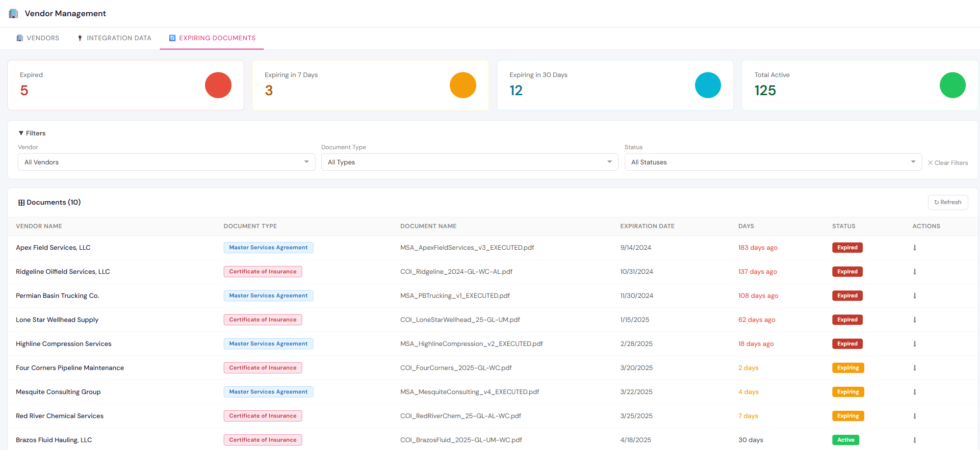Download Red River Chemical Services certificate
This screenshot has width=980, height=450.
tap(914, 416)
